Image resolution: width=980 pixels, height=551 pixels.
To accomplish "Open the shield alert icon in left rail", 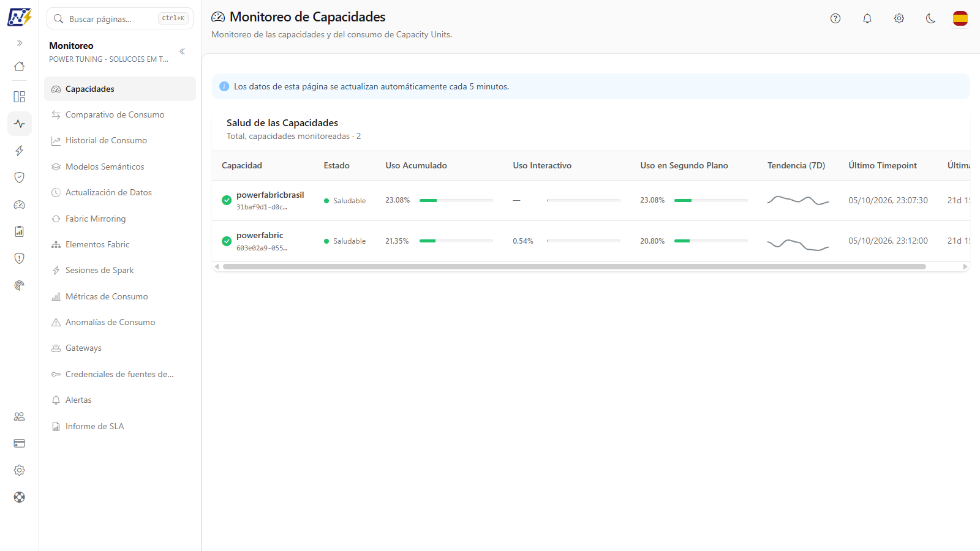I will point(20,258).
